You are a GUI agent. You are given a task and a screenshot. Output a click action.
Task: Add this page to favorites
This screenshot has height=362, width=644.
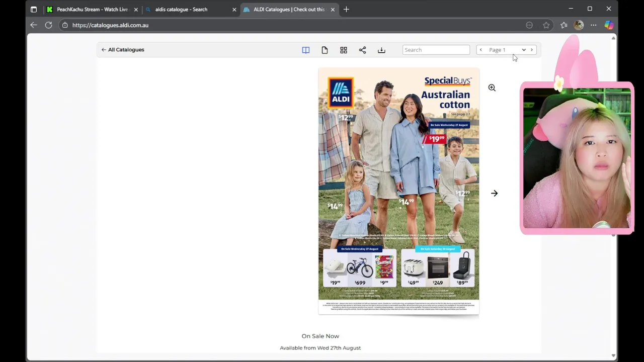point(546,25)
